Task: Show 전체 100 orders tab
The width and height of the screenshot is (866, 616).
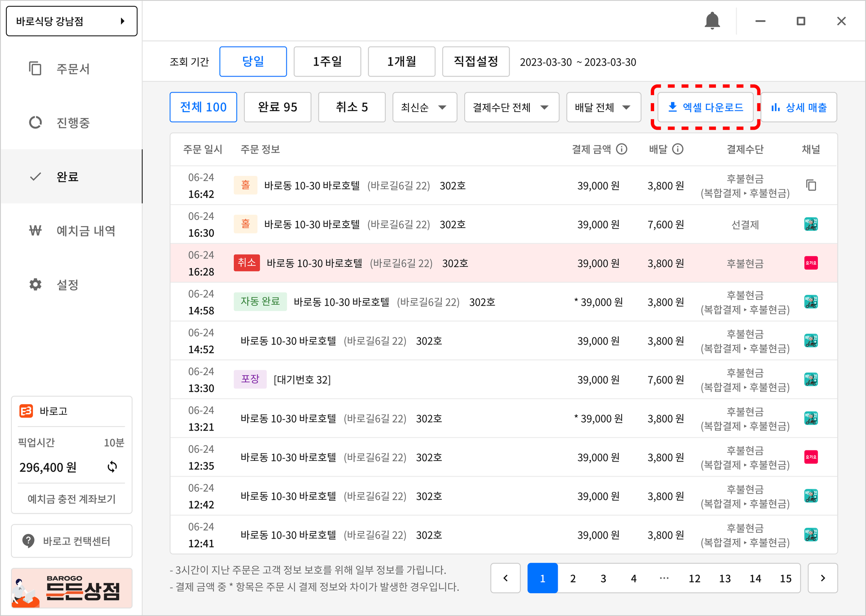Action: point(203,107)
